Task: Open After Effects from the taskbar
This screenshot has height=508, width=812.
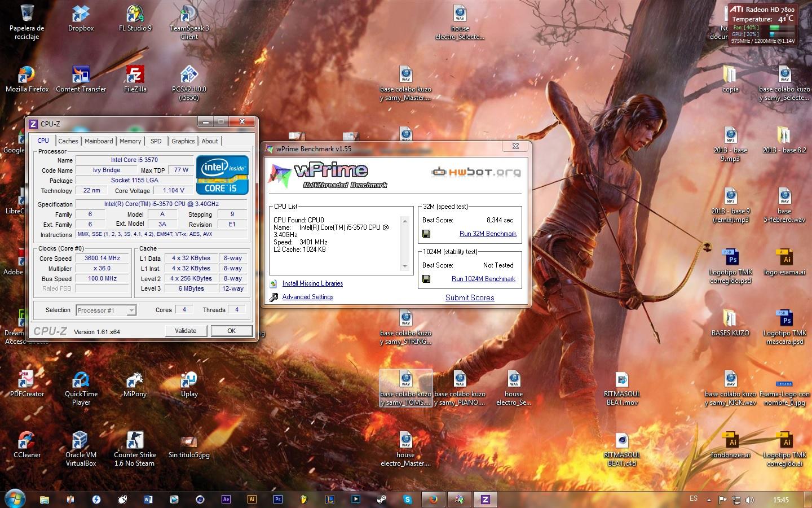Action: [226, 499]
